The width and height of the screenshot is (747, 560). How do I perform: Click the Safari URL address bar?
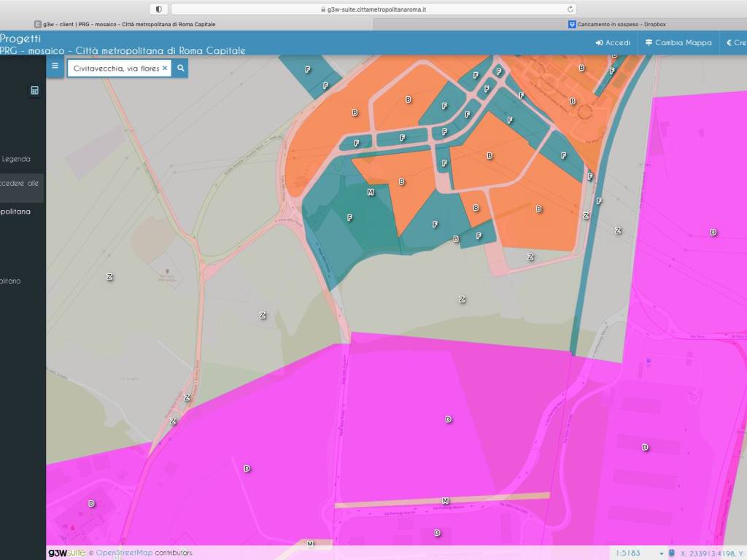372,9
